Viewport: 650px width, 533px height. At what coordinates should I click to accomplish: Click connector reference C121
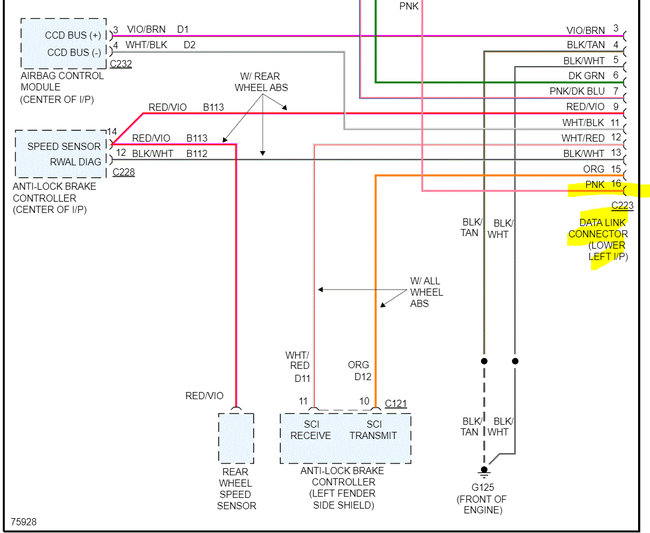[x=396, y=403]
